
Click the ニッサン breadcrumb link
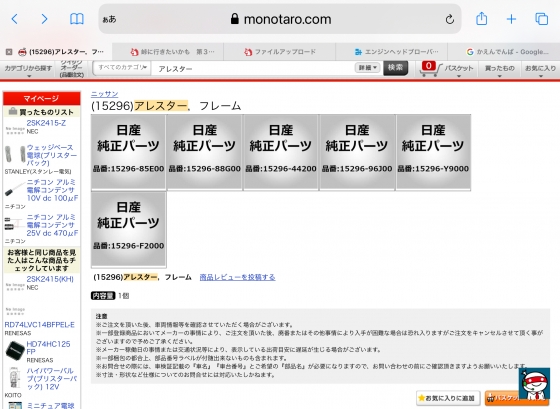104,94
